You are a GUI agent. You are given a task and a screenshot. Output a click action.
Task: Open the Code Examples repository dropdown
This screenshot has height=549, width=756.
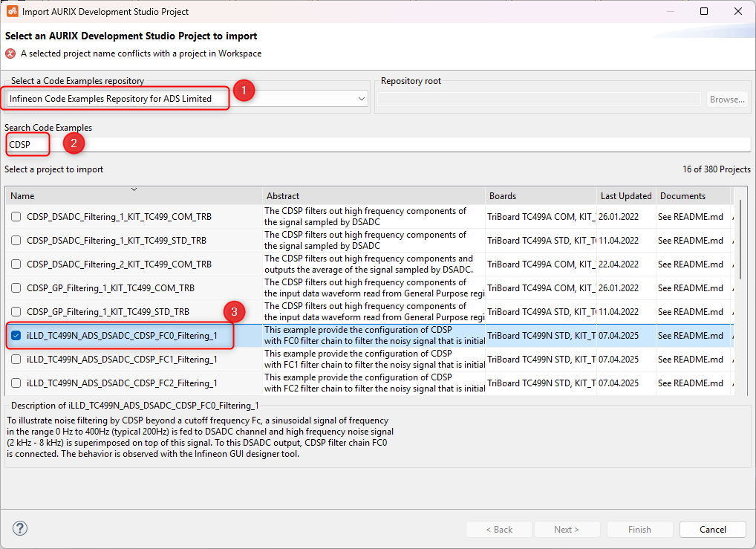point(361,99)
